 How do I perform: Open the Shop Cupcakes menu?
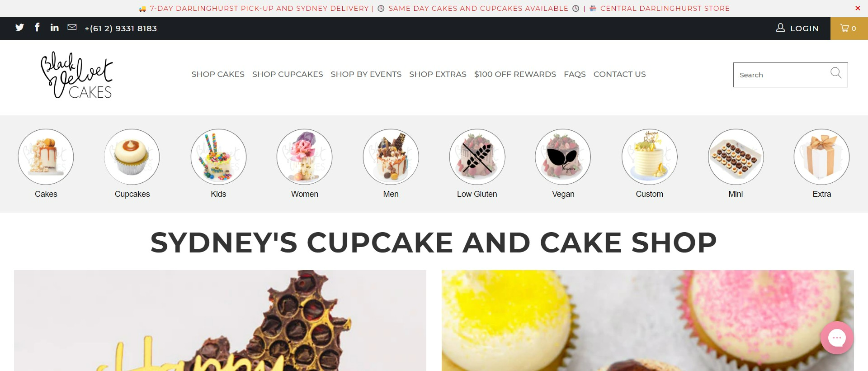point(288,74)
